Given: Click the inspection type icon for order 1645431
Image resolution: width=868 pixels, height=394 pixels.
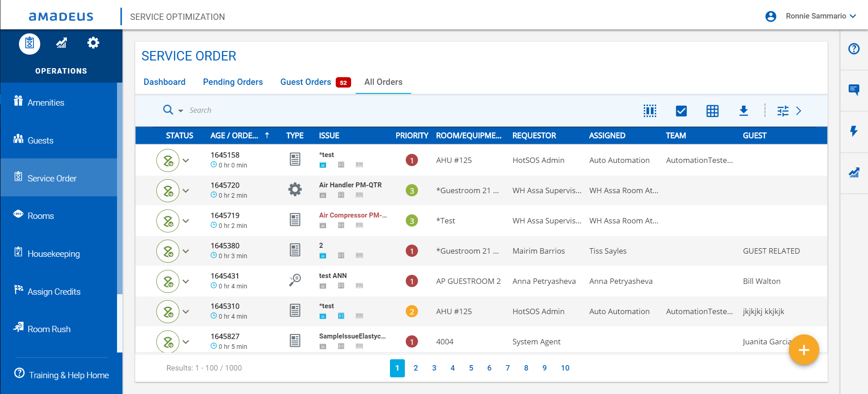Looking at the screenshot, I should [295, 280].
